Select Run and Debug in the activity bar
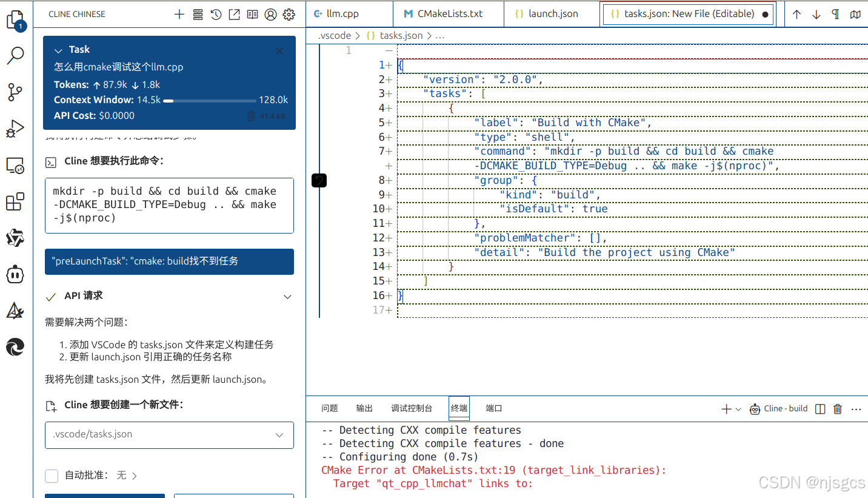Viewport: 868px width, 498px height. point(15,129)
